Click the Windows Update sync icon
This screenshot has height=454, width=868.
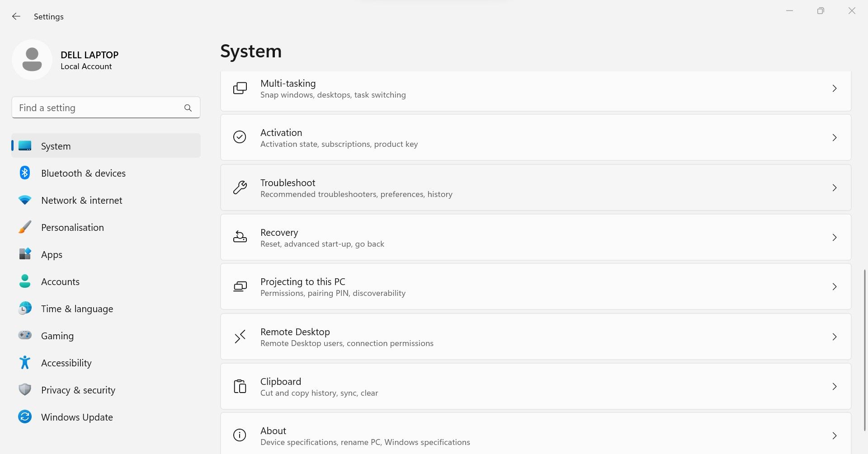pos(25,417)
